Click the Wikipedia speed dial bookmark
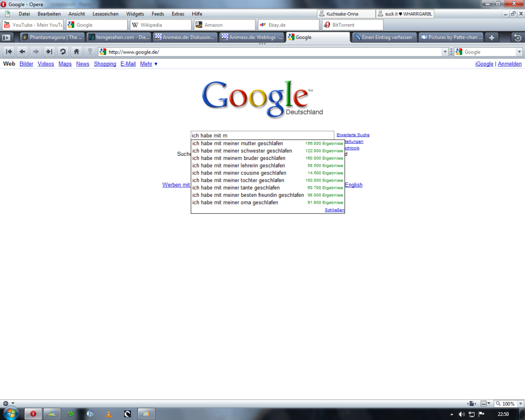The height and width of the screenshot is (420, 525). (x=160, y=25)
